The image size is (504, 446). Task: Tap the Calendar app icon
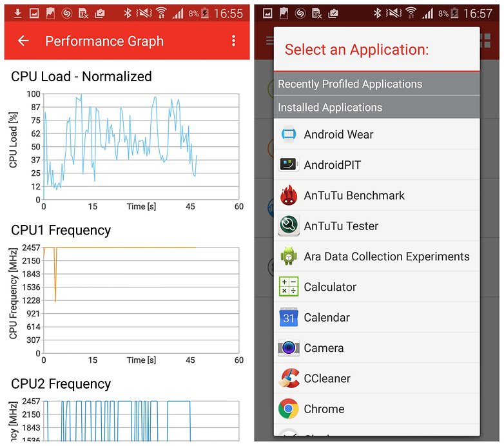[289, 318]
